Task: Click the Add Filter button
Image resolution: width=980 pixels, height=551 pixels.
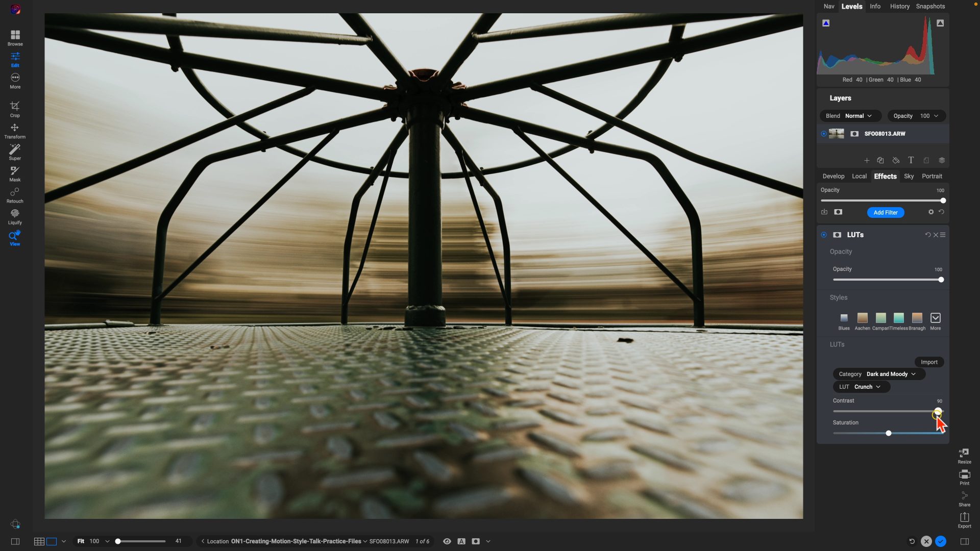Action: coord(885,212)
